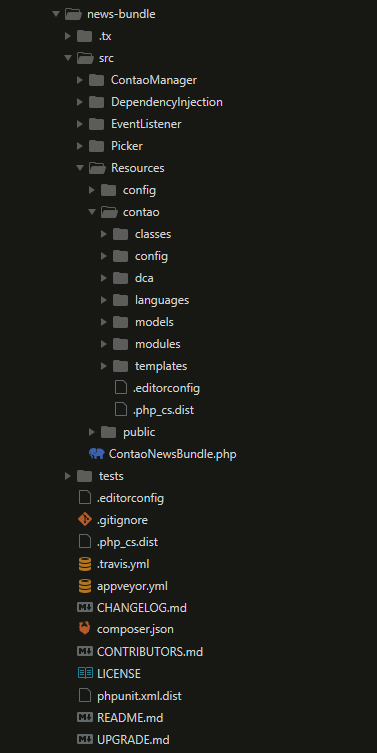The image size is (377, 753).
Task: Click the markdown icon next to CHANGELOG.md
Action: [x=85, y=607]
